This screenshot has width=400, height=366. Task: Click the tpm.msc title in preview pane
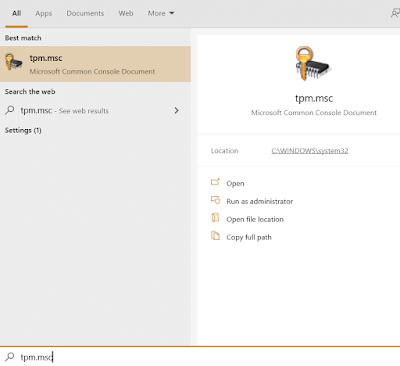pyautogui.click(x=314, y=98)
